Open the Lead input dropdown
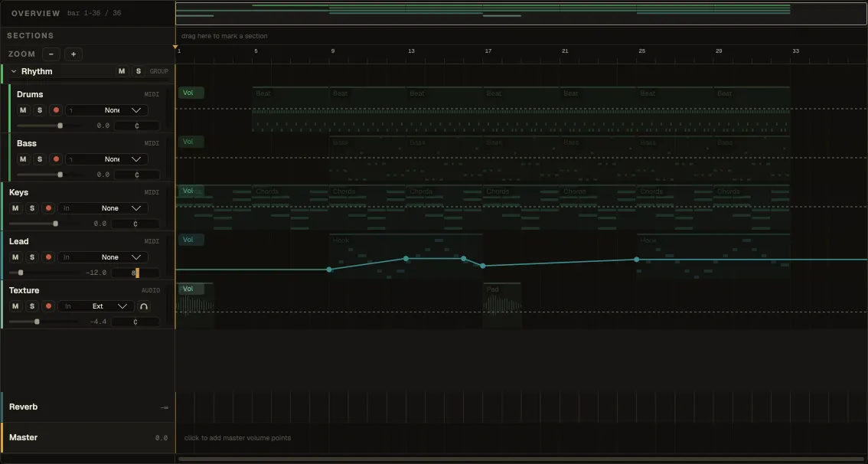The height and width of the screenshot is (464, 868). 103,257
